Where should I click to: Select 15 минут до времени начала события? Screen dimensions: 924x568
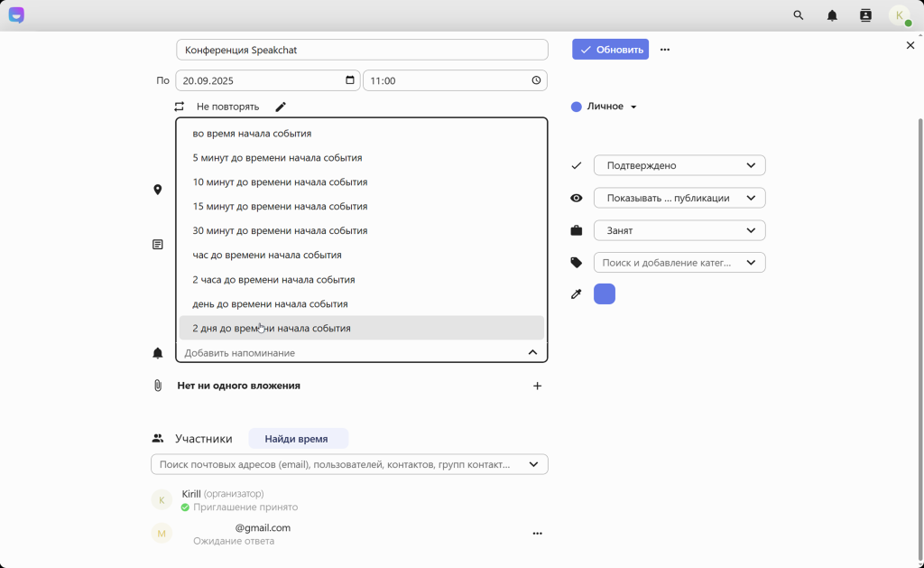[280, 206]
